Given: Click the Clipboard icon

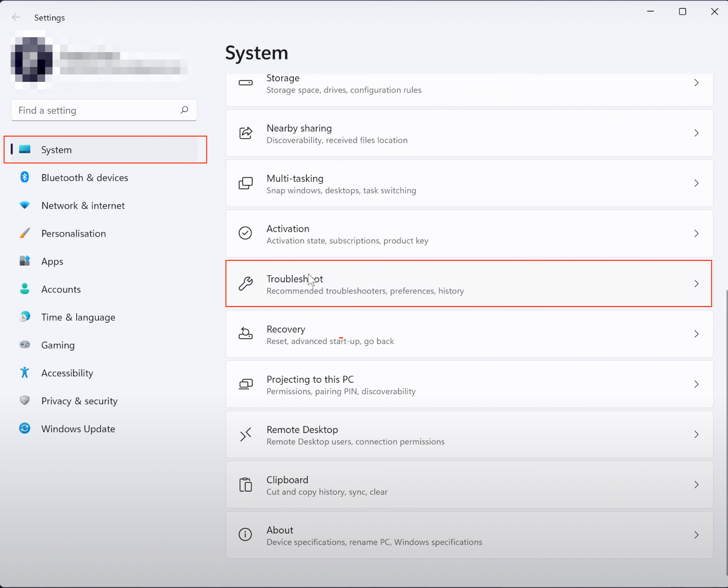Looking at the screenshot, I should pos(245,485).
